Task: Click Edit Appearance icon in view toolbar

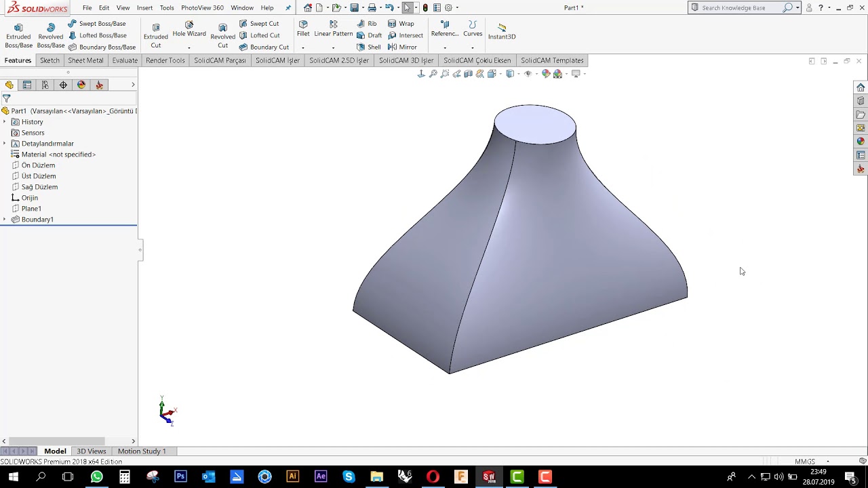Action: (546, 74)
